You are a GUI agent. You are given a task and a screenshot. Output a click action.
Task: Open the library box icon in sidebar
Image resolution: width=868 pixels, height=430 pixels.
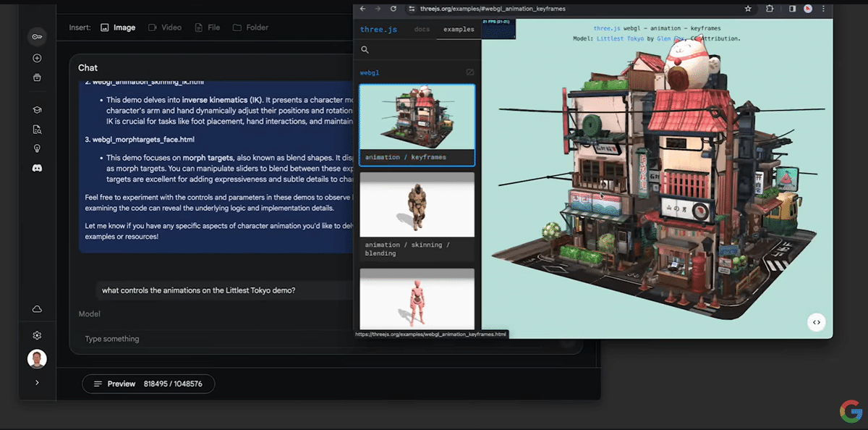pos(37,77)
